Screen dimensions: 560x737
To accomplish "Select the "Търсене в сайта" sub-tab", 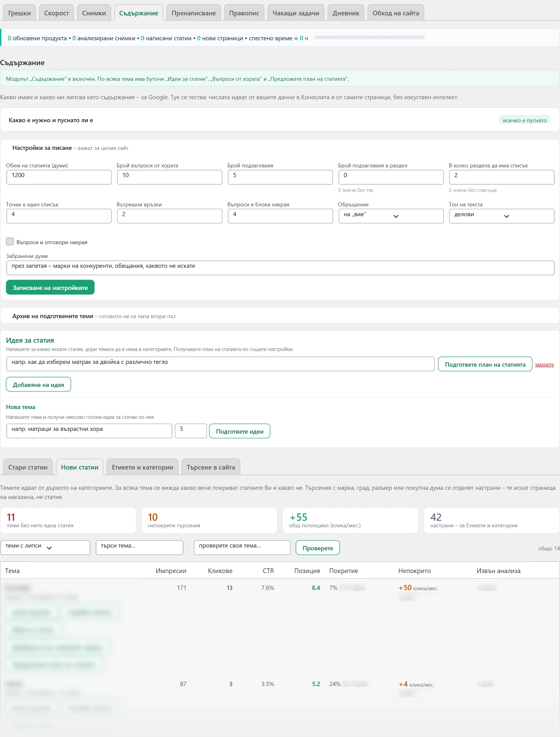I will click(x=211, y=467).
